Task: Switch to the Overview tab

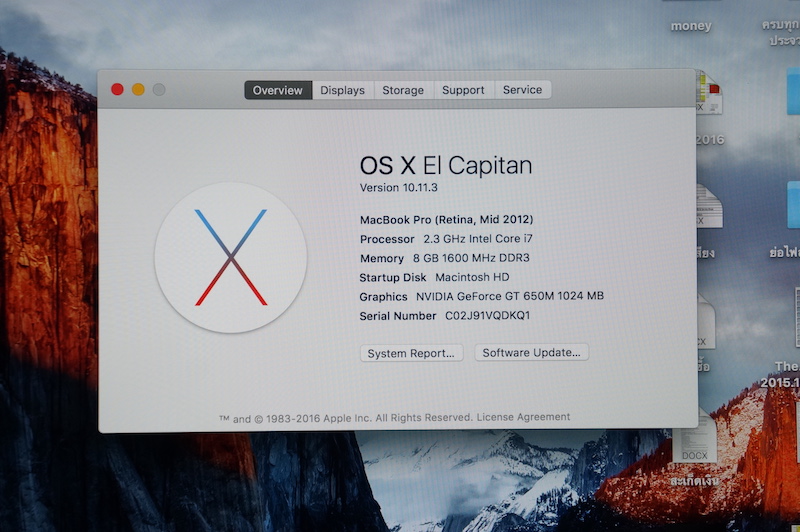Action: (x=278, y=90)
